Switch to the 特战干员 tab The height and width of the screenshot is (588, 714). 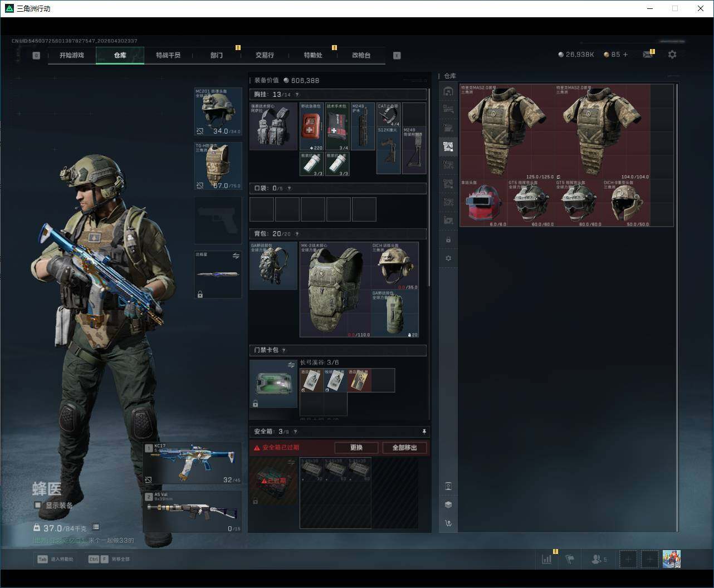pyautogui.click(x=168, y=55)
